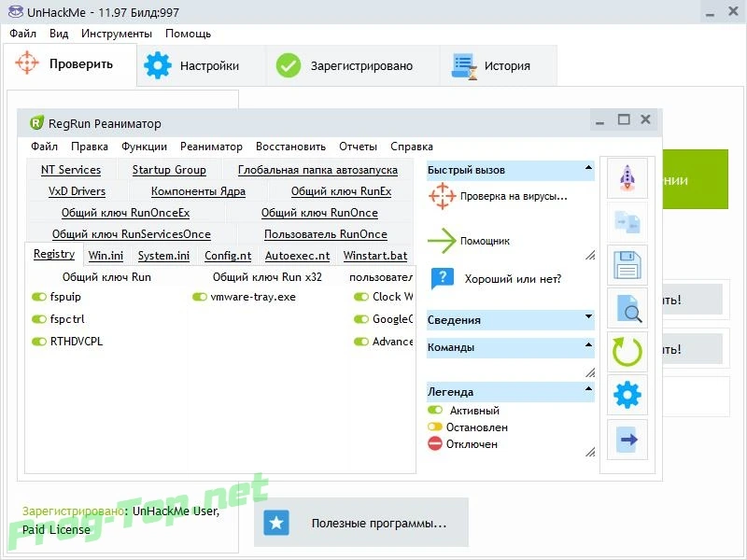Switch to the Общий ключ RunOnce tab
747x560 pixels.
point(319,213)
